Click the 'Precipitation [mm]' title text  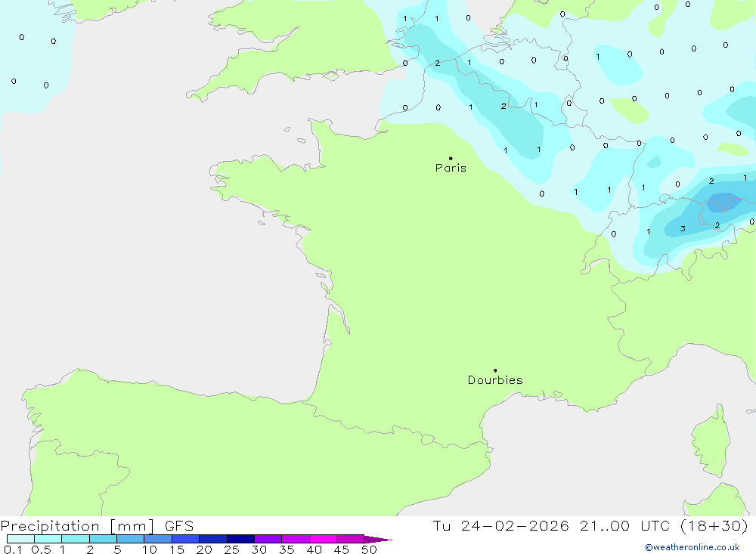tap(77, 526)
